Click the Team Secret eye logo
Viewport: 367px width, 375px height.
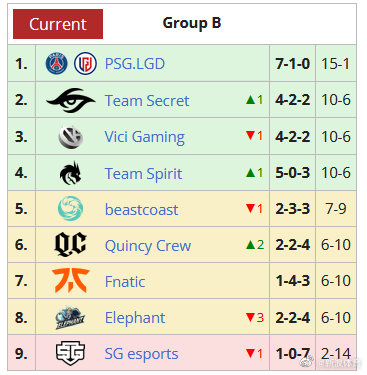pos(71,100)
